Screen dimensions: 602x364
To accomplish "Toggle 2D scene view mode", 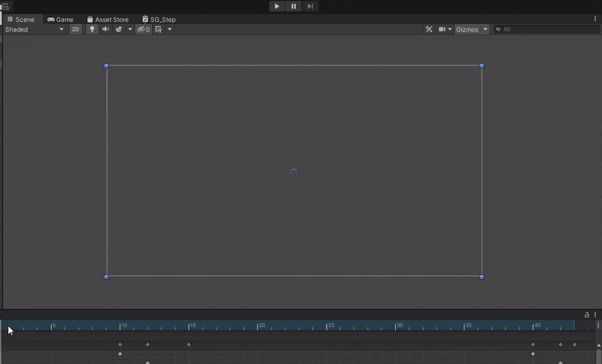I will pos(75,29).
